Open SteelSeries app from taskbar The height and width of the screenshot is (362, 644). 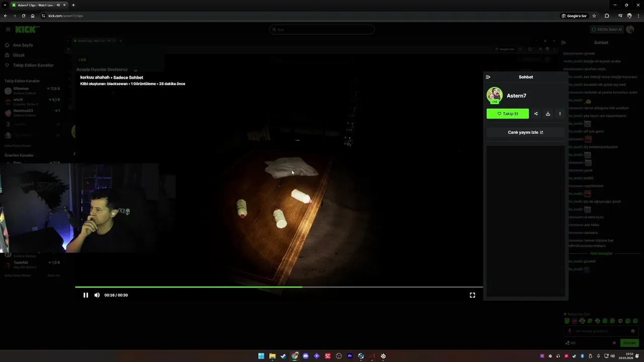pyautogui.click(x=383, y=356)
